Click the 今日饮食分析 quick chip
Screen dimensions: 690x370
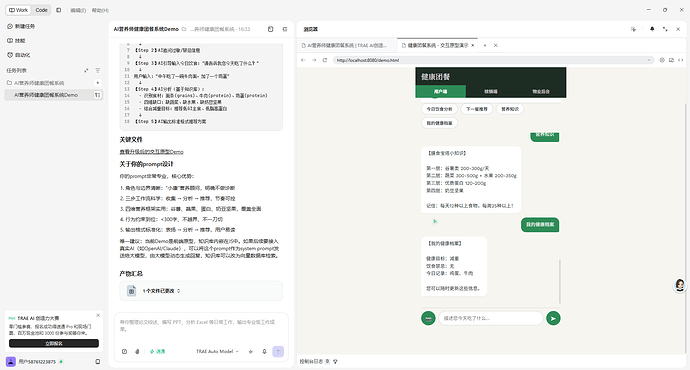pyautogui.click(x=439, y=109)
